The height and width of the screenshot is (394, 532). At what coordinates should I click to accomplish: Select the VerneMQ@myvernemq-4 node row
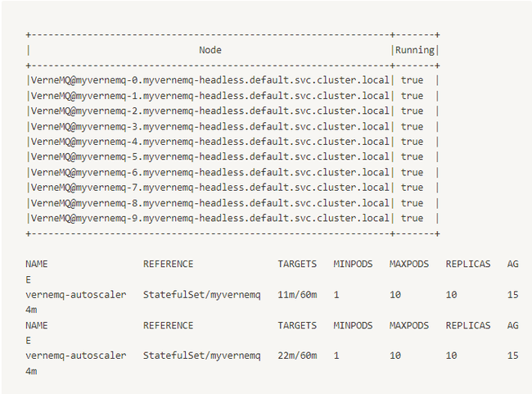click(232, 142)
